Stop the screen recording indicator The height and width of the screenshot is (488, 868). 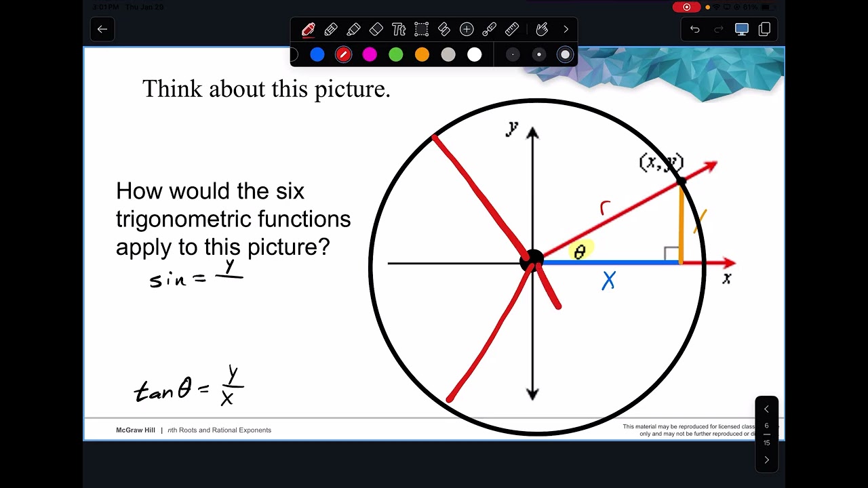click(x=687, y=7)
